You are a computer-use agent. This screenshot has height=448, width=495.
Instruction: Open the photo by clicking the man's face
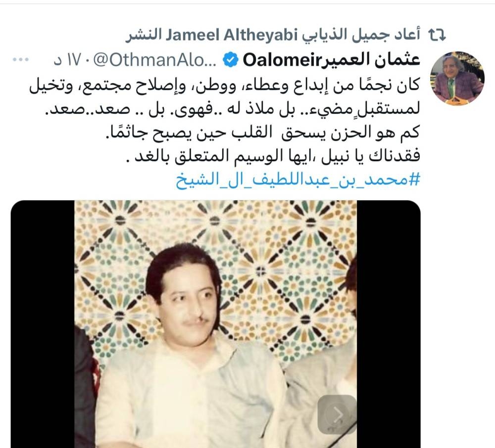[x=186, y=303]
